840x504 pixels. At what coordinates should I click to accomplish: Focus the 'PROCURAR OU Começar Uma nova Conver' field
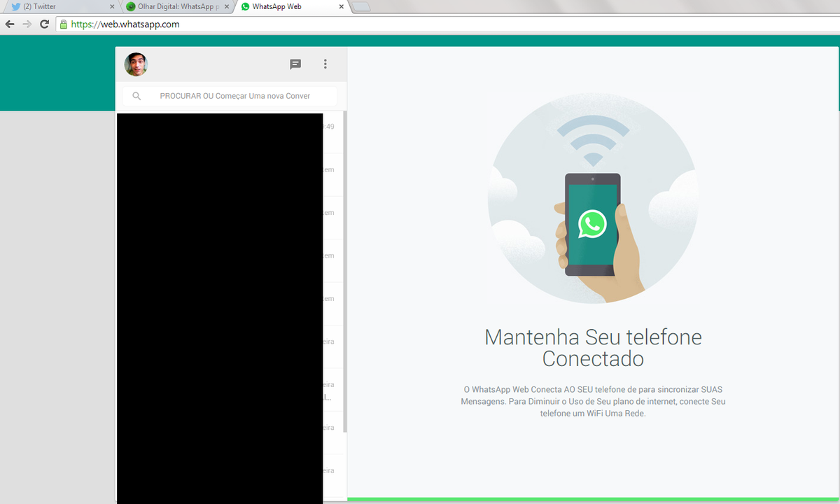[x=230, y=96]
